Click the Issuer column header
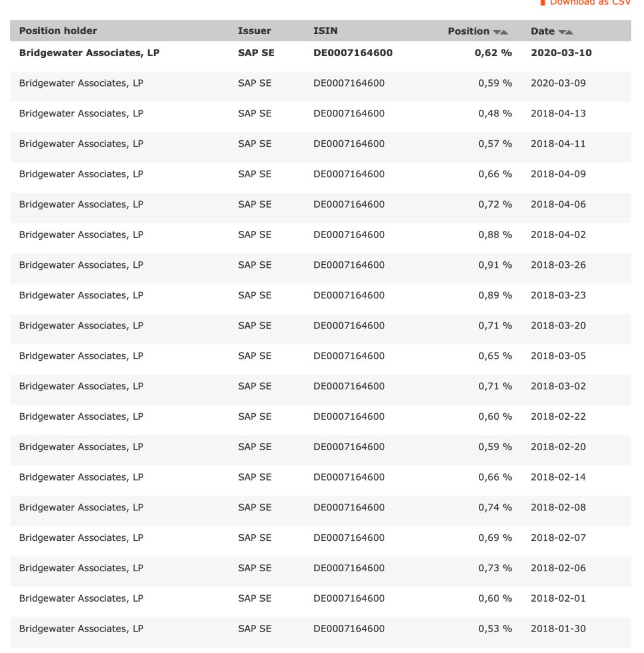The image size is (644, 653). pyautogui.click(x=254, y=31)
